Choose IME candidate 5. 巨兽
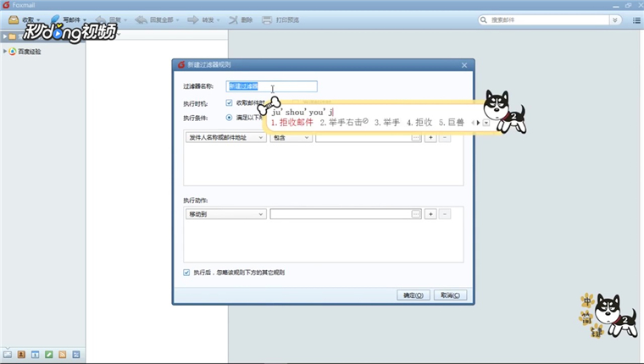644x364 pixels. pos(452,122)
